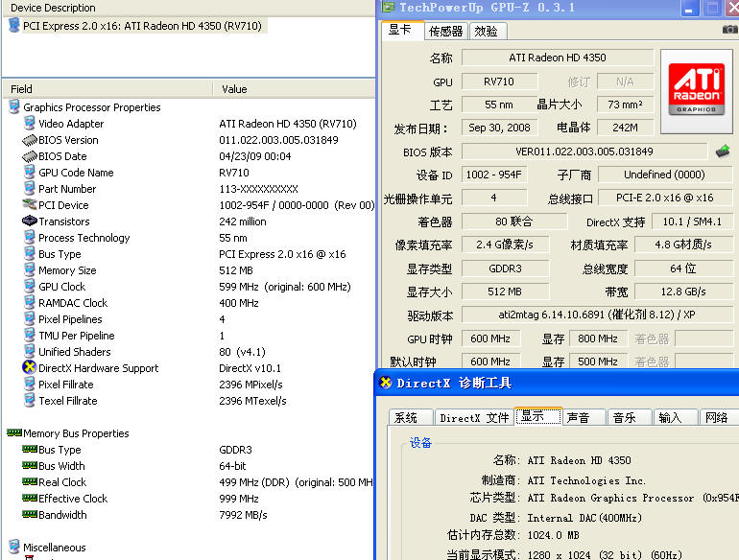
Task: Click ATI Technologies Inc. manufacturer text
Action: tap(586, 480)
